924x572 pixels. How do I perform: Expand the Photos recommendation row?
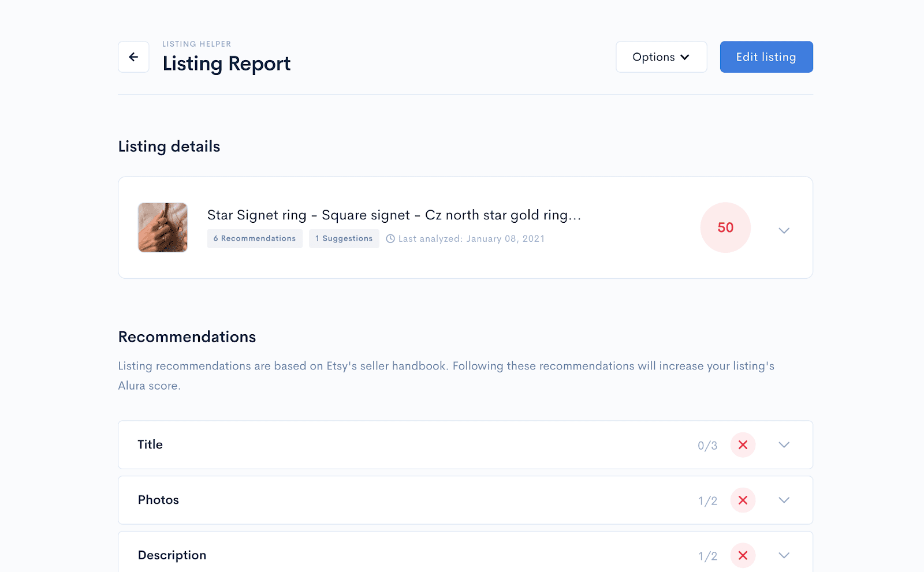784,500
